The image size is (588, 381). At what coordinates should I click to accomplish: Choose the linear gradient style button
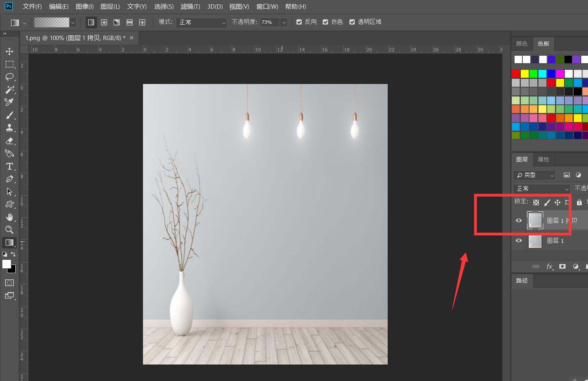(91, 22)
